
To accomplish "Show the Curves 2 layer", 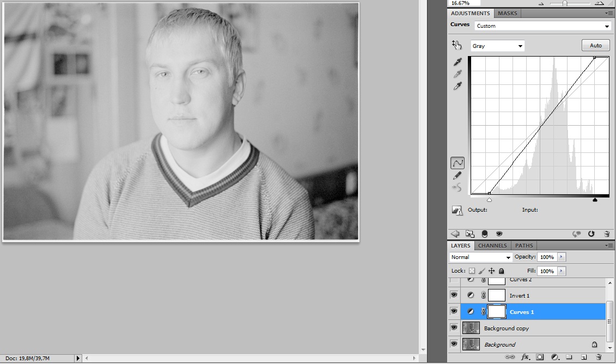I will [x=454, y=280].
